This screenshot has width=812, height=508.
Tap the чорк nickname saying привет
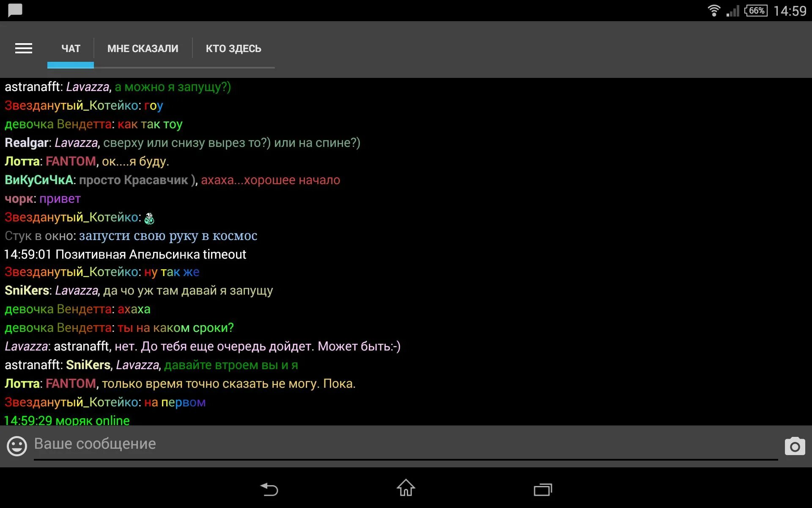[x=19, y=199]
